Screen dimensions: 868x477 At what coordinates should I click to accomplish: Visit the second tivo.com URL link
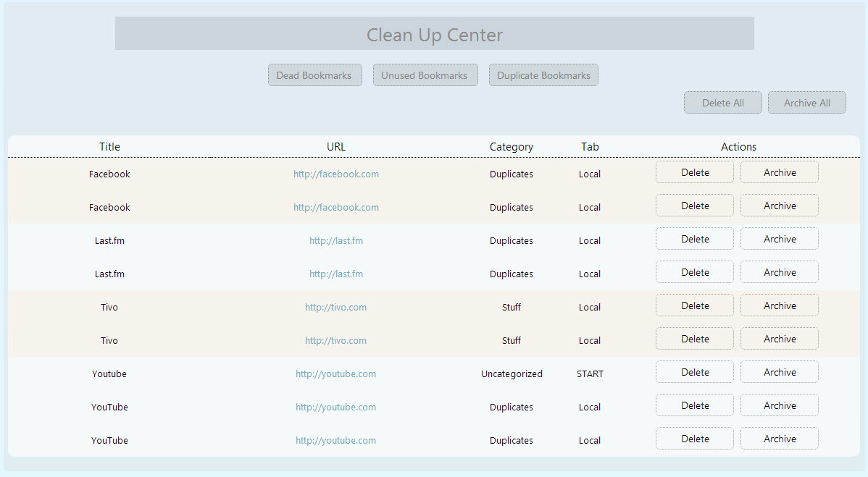tap(335, 340)
